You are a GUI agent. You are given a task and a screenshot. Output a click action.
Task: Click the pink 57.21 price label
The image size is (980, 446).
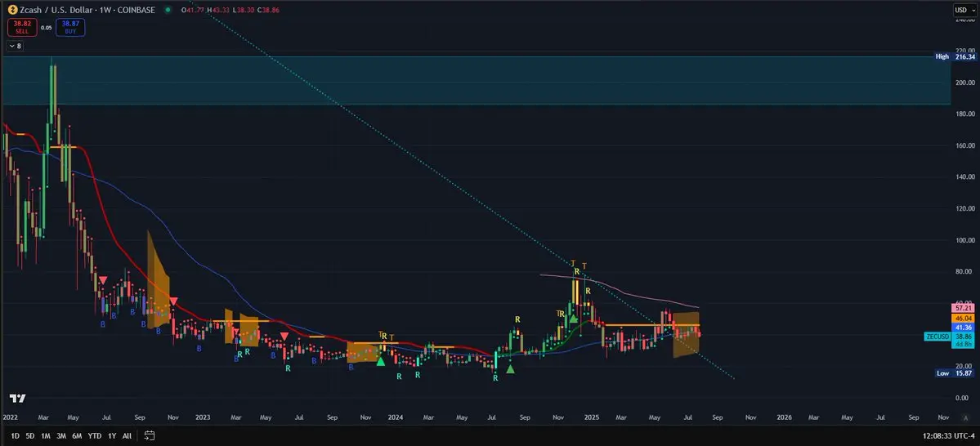tap(964, 308)
